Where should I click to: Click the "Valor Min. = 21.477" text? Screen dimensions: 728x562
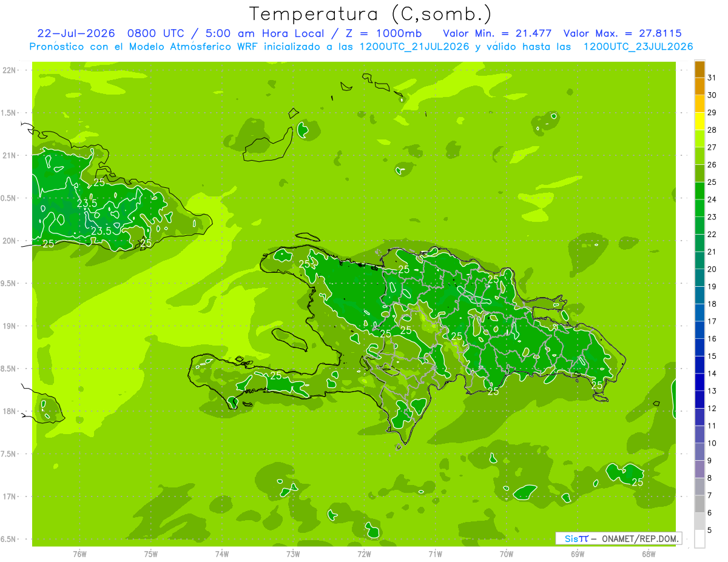tap(497, 33)
